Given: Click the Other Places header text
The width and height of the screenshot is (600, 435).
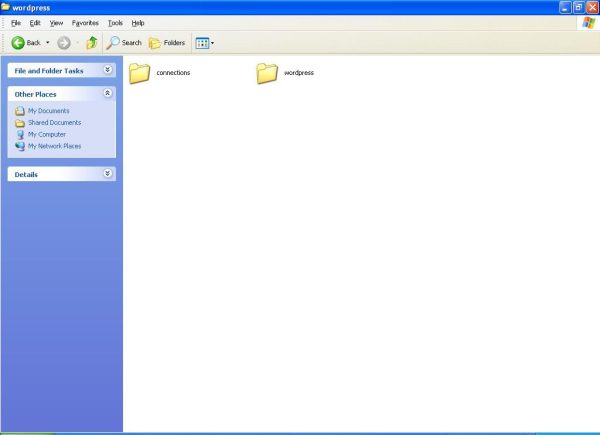Looking at the screenshot, I should click(35, 94).
